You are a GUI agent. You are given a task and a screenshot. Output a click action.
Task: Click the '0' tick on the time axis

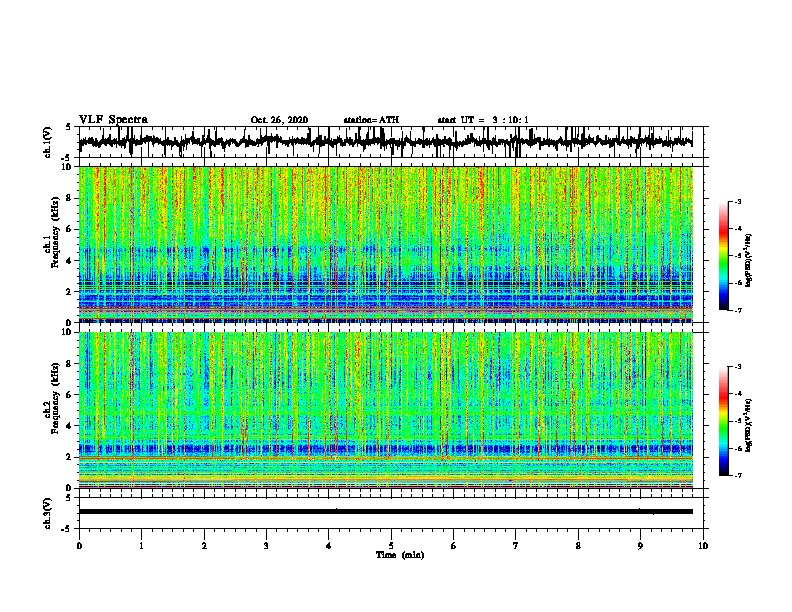(79, 546)
